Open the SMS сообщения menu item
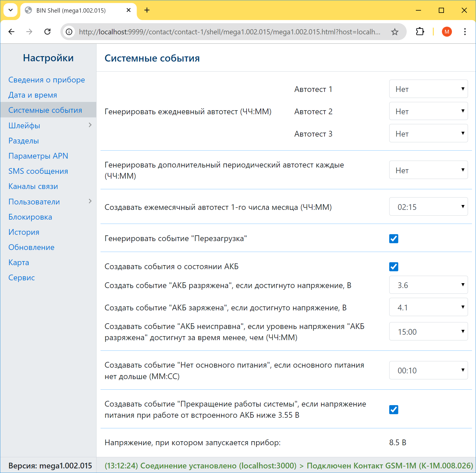Viewport: 476px width, 473px height. point(38,171)
